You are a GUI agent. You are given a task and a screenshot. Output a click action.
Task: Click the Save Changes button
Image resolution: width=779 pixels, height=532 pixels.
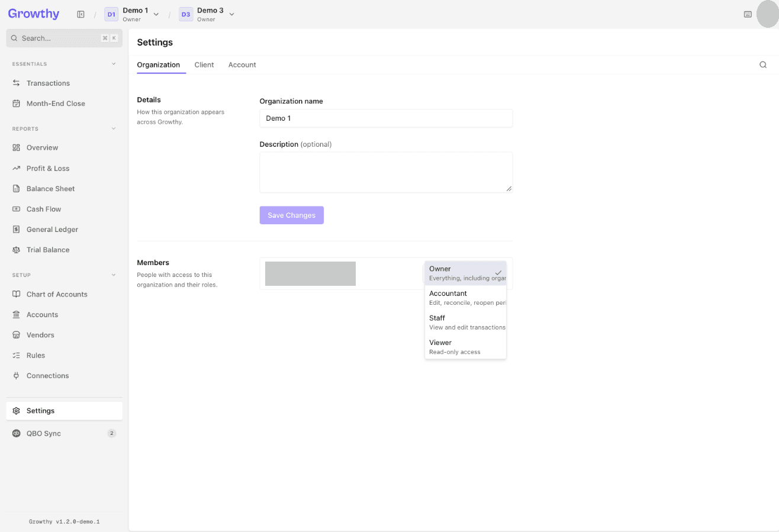292,215
